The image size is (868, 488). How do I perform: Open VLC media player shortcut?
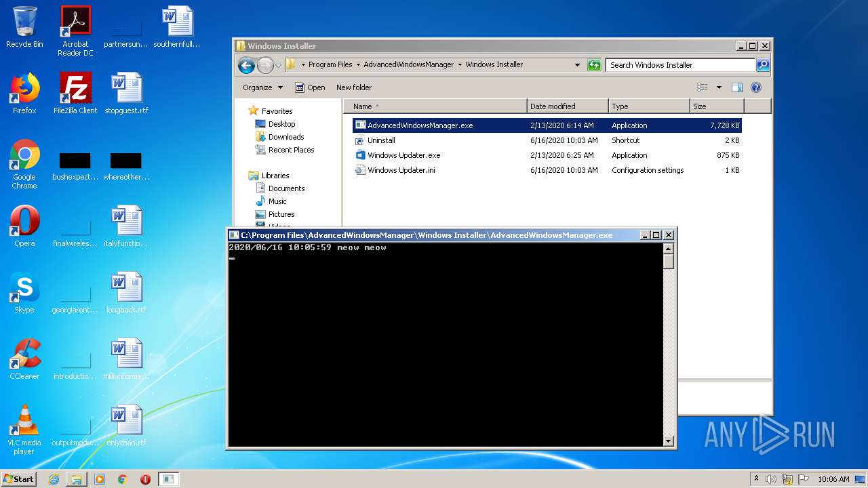[x=24, y=430]
